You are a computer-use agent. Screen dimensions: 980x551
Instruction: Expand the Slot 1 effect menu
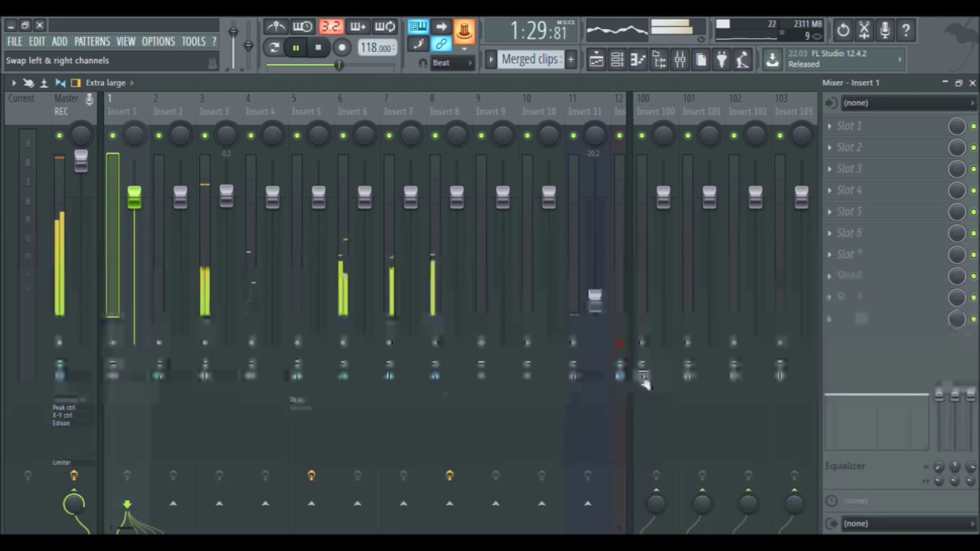coord(830,126)
